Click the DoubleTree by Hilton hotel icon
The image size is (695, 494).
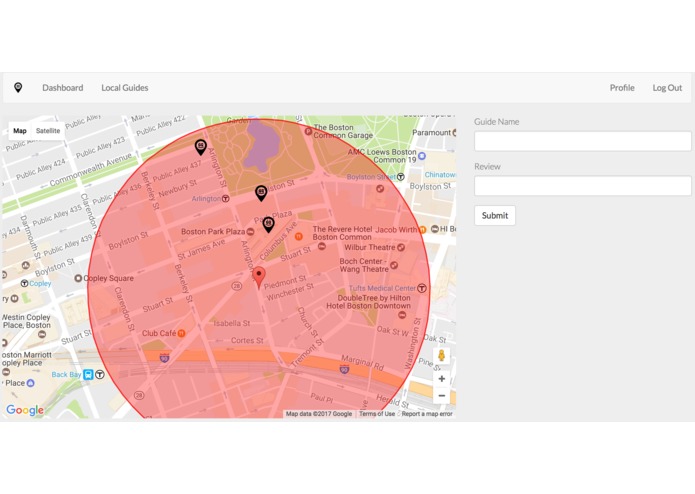tap(402, 315)
